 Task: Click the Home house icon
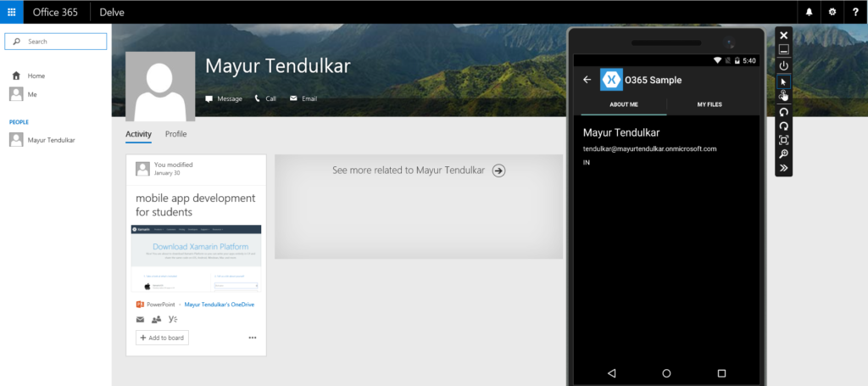coord(16,76)
